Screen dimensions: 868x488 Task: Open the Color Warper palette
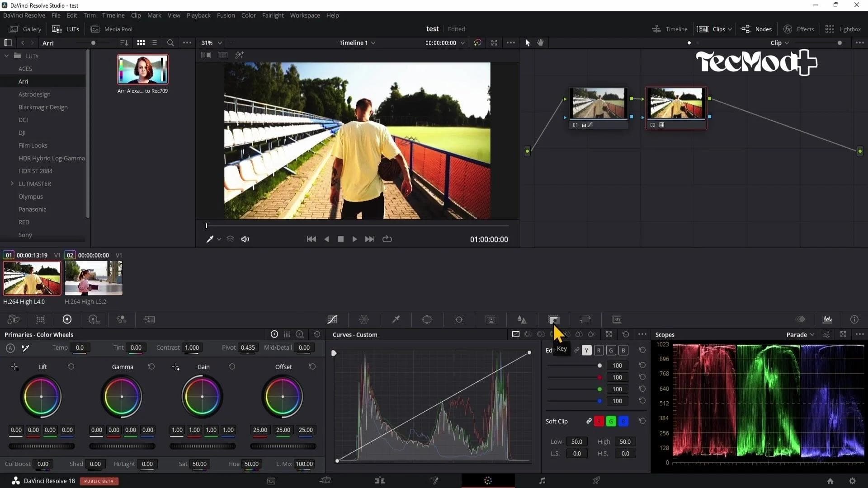(x=364, y=319)
